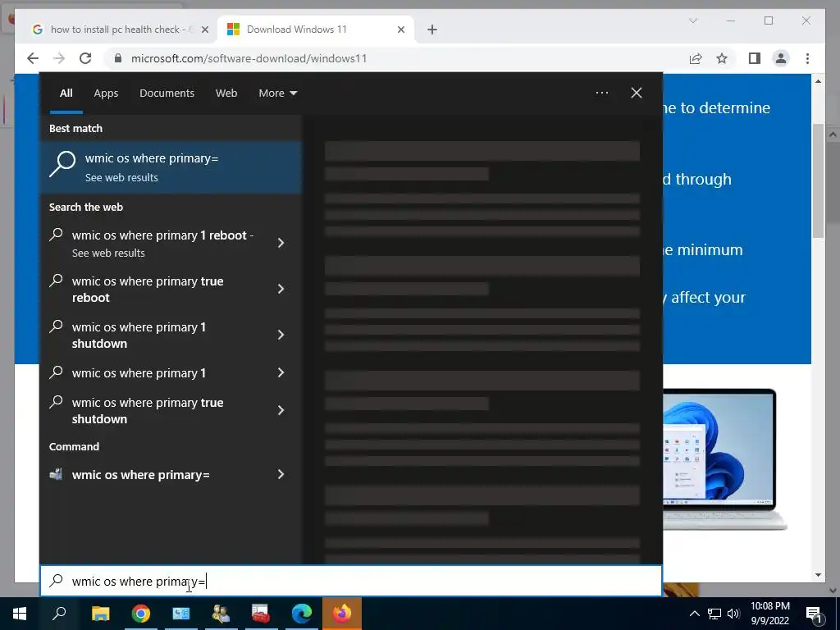Viewport: 840px width, 630px height.
Task: Open File Explorer from the taskbar
Action: 100,614
